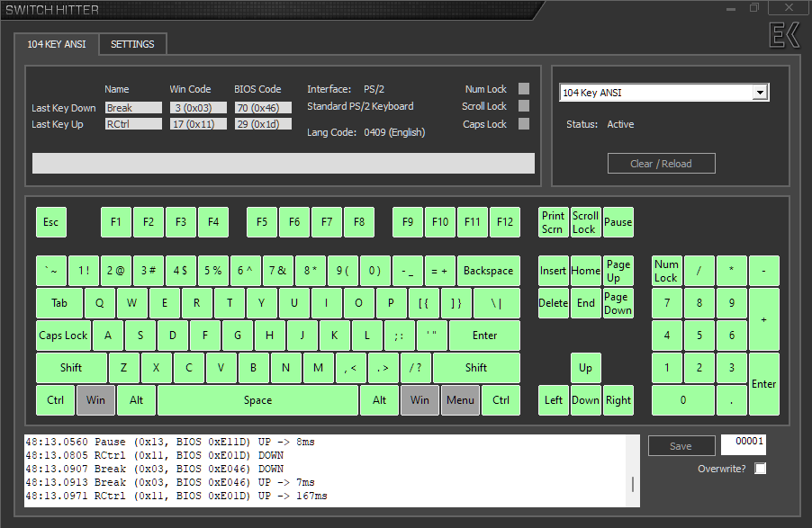This screenshot has height=528, width=812.
Task: Select the Pause key in the test layout
Action: coord(618,222)
